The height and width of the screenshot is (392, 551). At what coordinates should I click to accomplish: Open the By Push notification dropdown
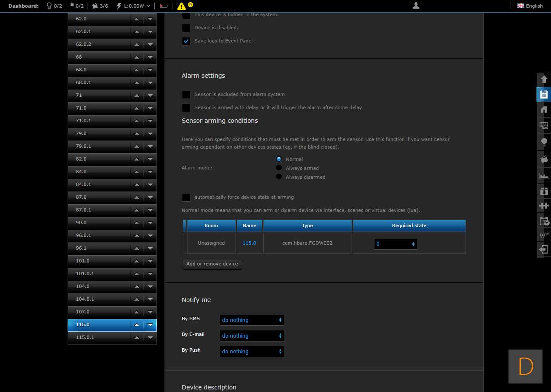(x=252, y=351)
